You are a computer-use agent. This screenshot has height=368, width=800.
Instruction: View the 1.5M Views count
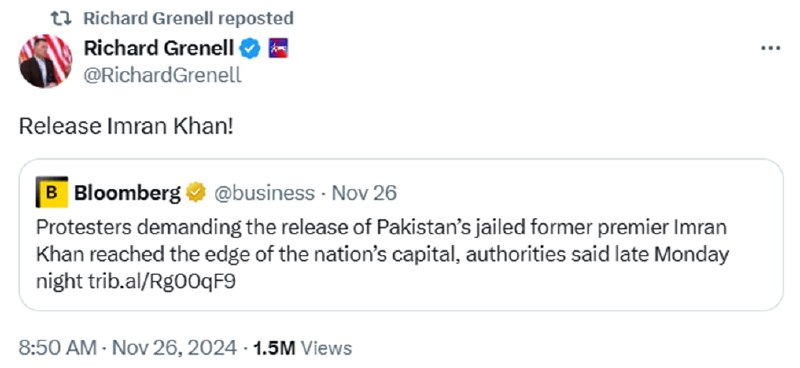(x=303, y=348)
